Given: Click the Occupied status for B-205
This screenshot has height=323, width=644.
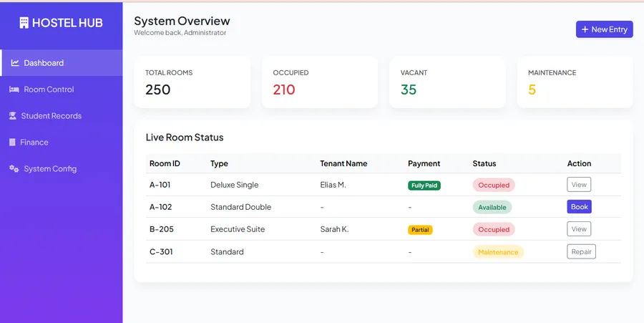Looking at the screenshot, I should point(494,229).
